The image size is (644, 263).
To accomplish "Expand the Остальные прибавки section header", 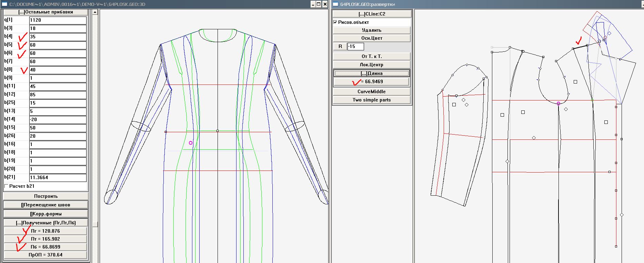I will (46, 12).
